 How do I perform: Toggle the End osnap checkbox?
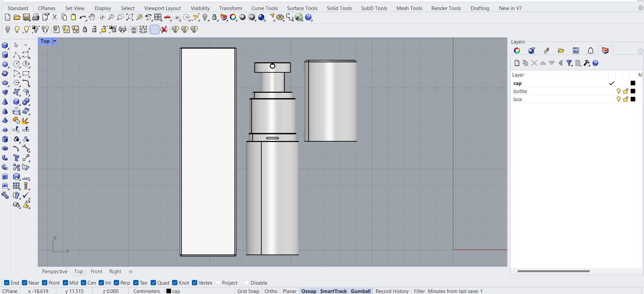[7, 283]
